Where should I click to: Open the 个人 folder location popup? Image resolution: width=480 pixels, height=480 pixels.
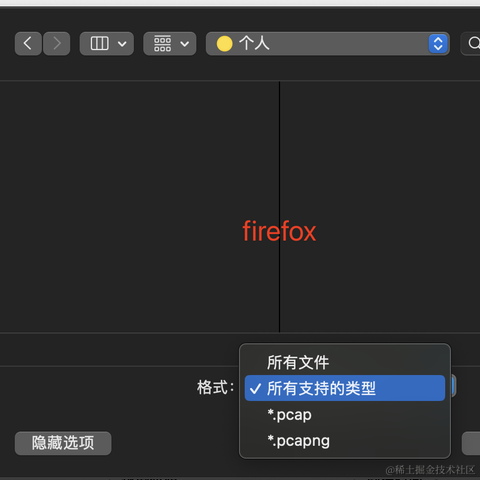[328, 44]
